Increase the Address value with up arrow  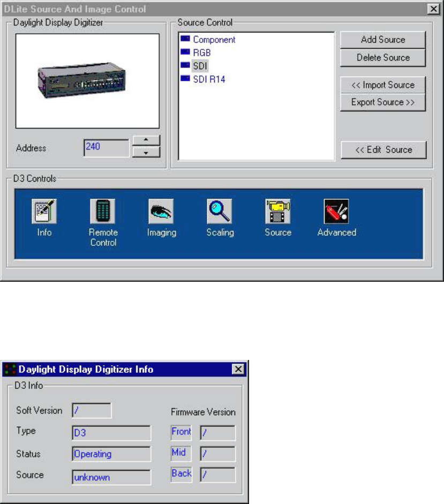pyautogui.click(x=146, y=140)
